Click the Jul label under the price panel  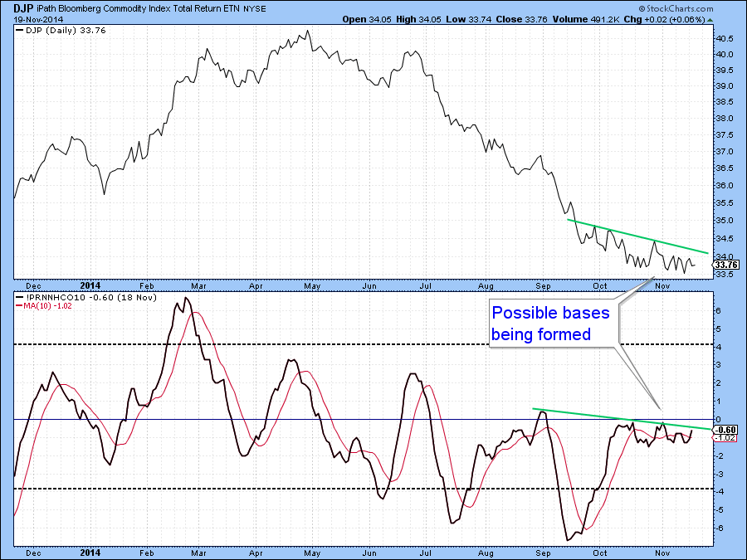point(426,286)
